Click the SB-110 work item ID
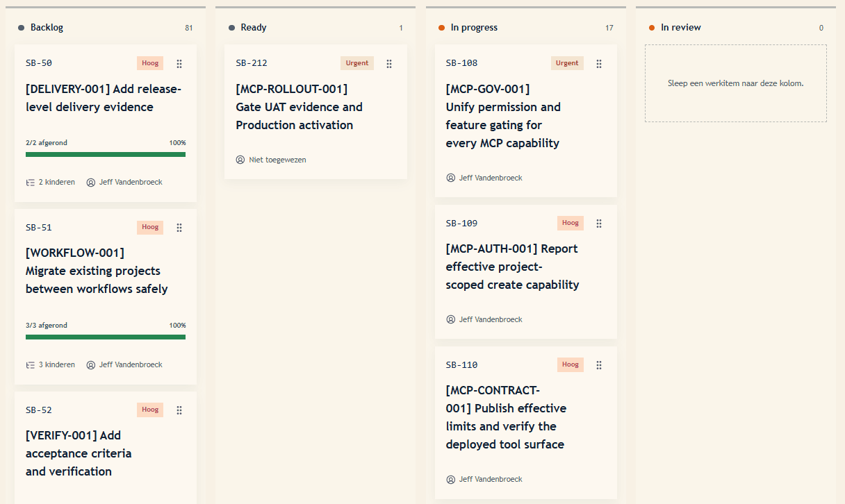The width and height of the screenshot is (845, 504). pos(462,365)
